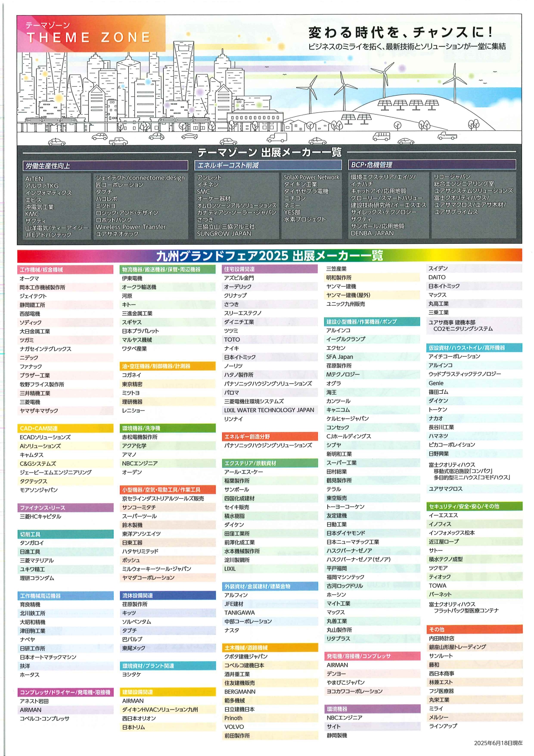Click the "2025年6月18日現在" date note

pyautogui.click(x=498, y=743)
